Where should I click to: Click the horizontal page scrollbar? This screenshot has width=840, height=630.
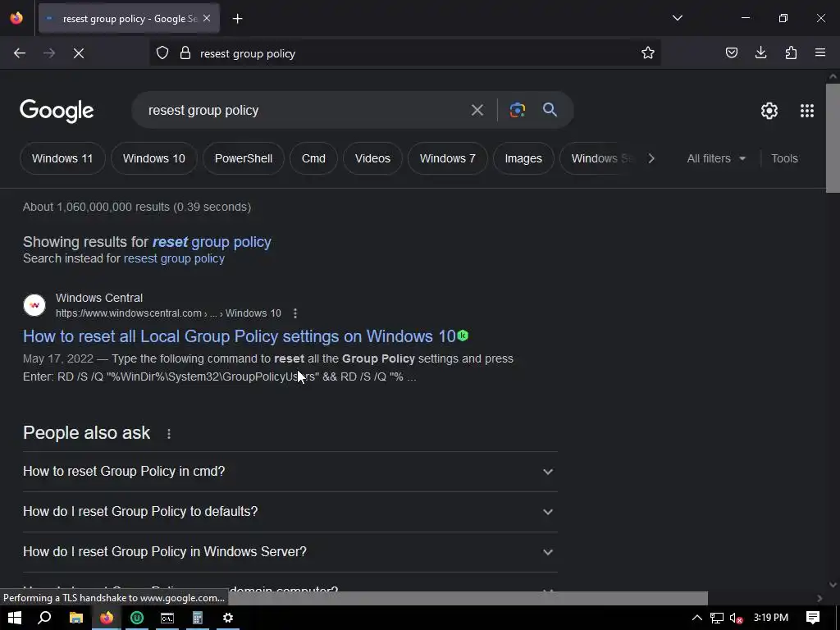(466, 598)
